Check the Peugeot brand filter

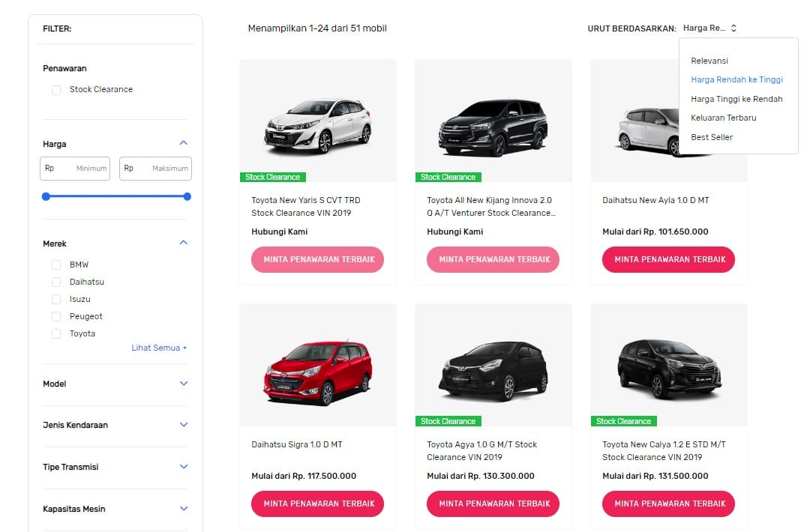pyautogui.click(x=56, y=316)
